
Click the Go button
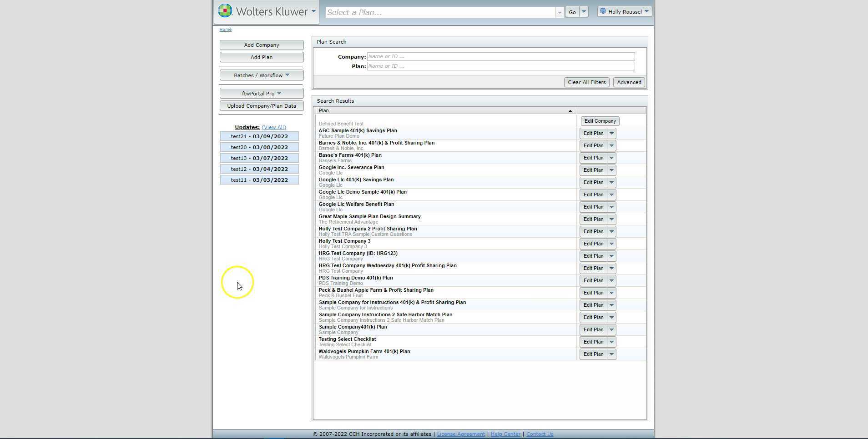(x=572, y=12)
